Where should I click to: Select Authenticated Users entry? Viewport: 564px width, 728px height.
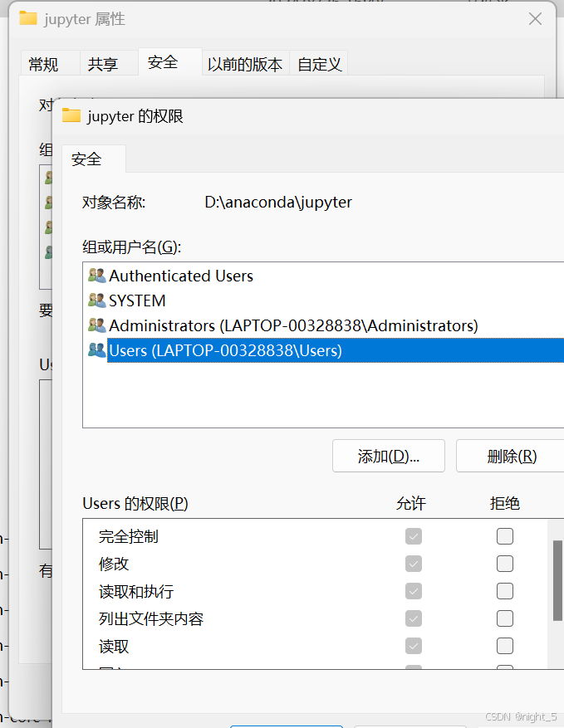click(x=181, y=276)
